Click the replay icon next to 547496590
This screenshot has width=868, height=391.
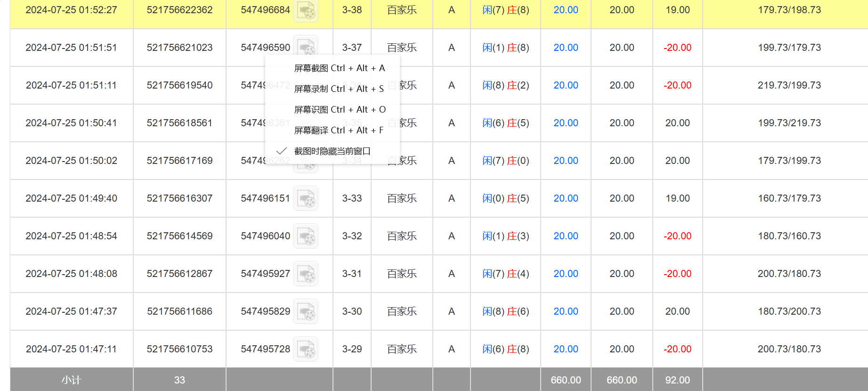pyautogui.click(x=306, y=46)
